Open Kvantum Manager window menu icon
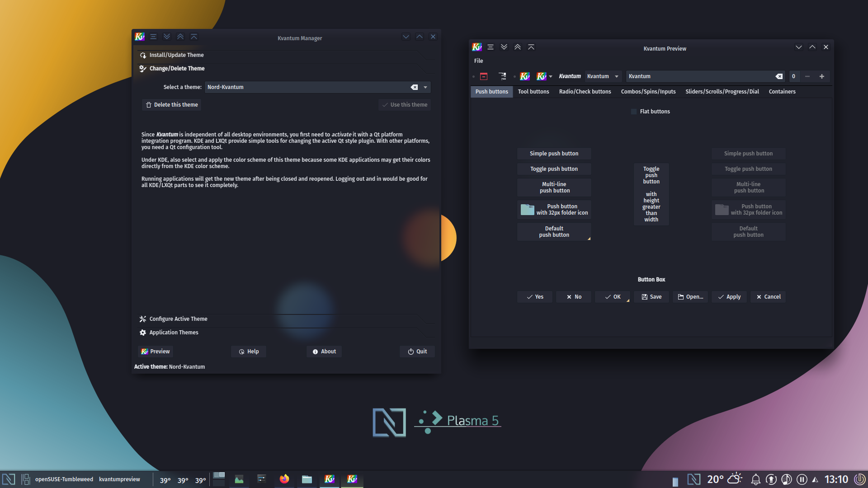The width and height of the screenshot is (868, 488). (140, 37)
